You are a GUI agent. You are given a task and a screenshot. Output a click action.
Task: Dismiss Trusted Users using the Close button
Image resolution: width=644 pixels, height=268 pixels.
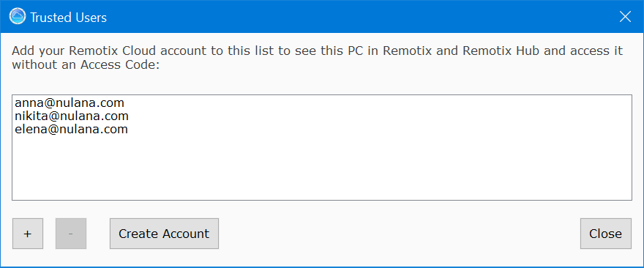tap(605, 234)
